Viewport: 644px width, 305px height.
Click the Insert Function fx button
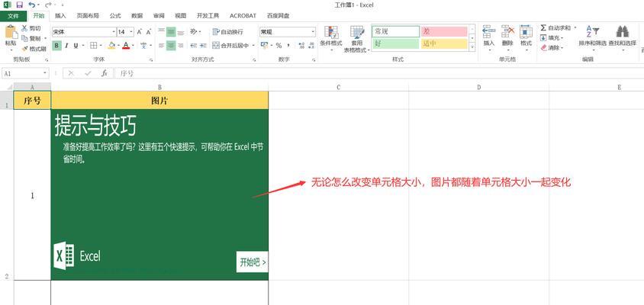(105, 73)
